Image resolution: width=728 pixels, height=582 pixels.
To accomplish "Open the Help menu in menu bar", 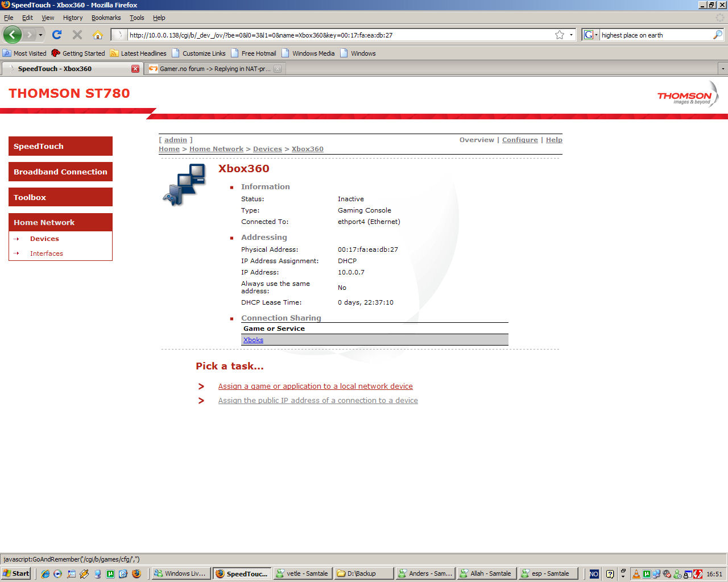I will tap(159, 18).
